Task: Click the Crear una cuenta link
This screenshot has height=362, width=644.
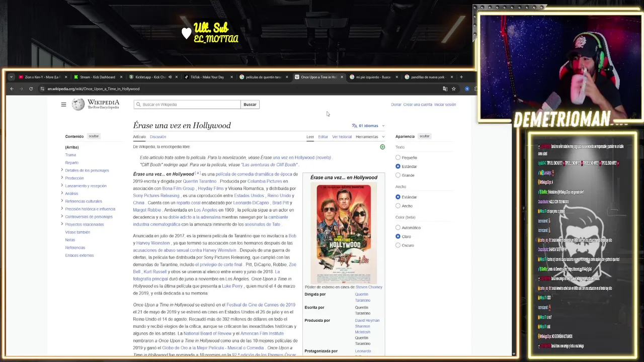Action: (418, 105)
